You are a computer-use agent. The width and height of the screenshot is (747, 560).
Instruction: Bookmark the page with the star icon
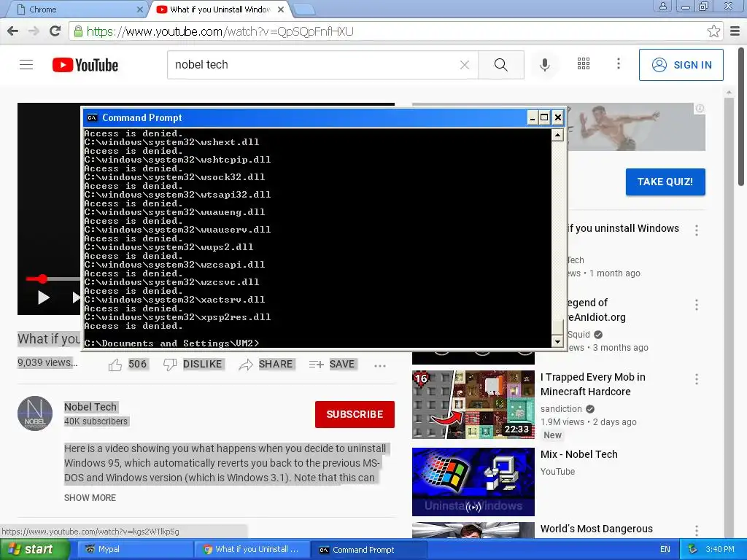pos(713,31)
